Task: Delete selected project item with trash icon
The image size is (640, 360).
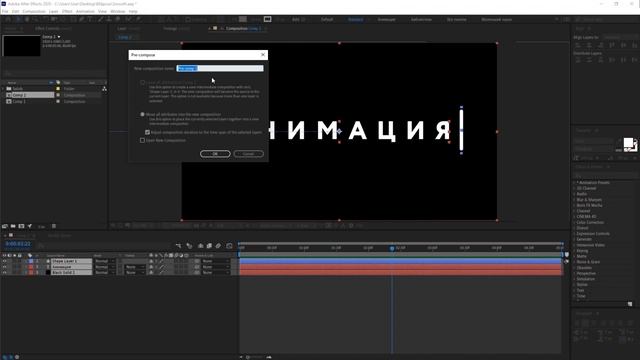Action: (54, 226)
